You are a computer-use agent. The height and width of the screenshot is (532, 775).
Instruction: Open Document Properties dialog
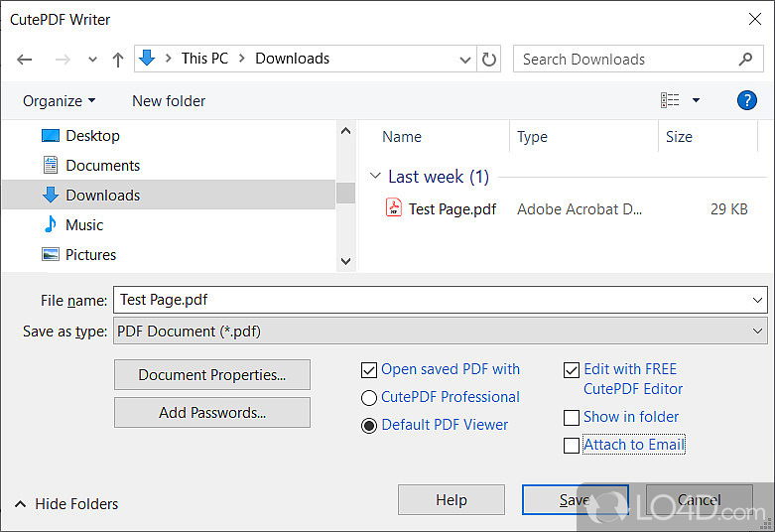(x=211, y=374)
